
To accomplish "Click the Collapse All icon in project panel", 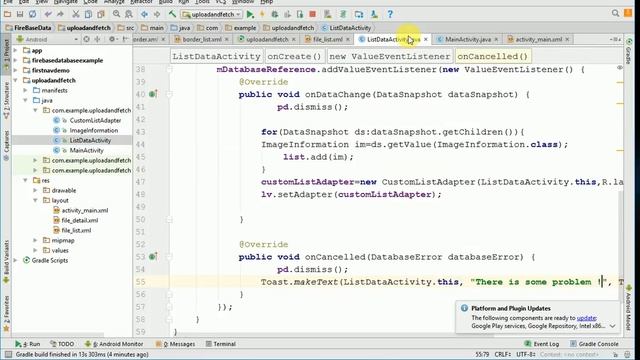I will 97,39.
